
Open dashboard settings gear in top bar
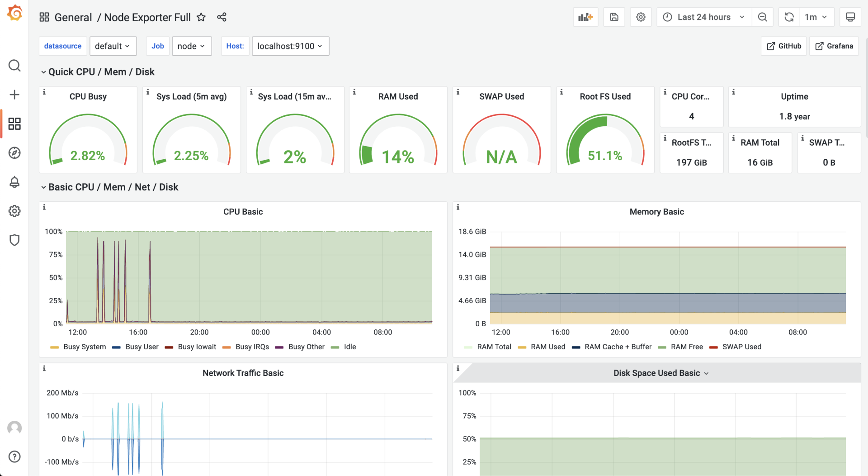click(x=641, y=17)
